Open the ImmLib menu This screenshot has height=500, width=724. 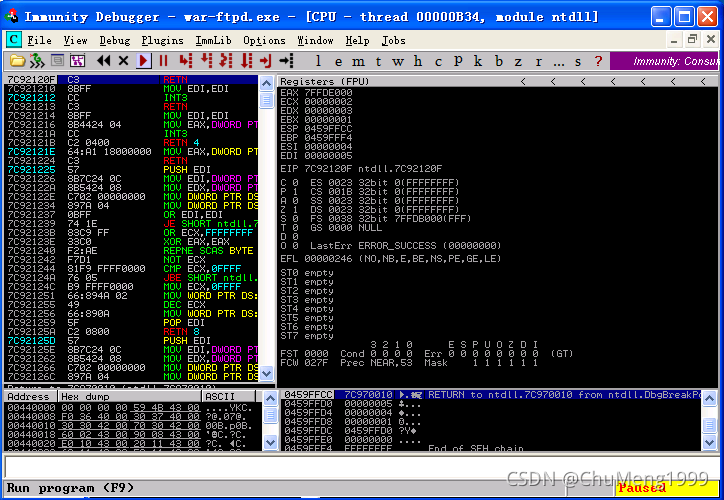tap(213, 41)
